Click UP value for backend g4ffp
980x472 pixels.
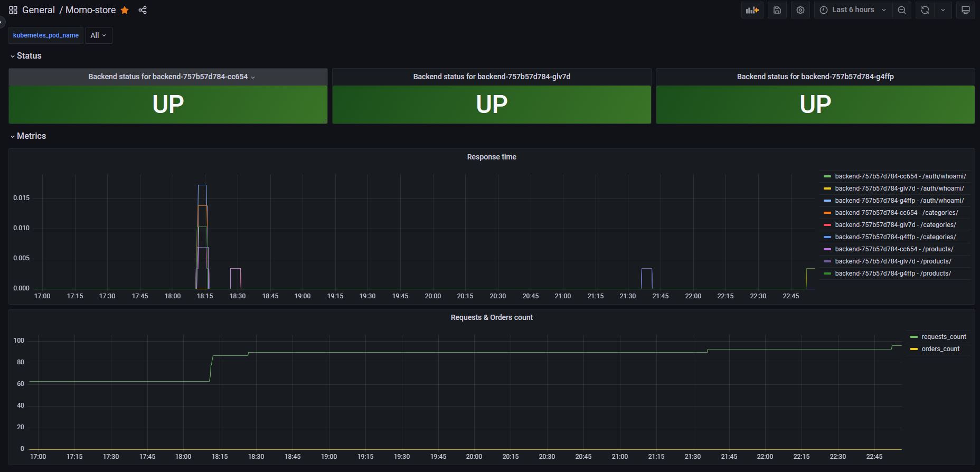coord(815,105)
